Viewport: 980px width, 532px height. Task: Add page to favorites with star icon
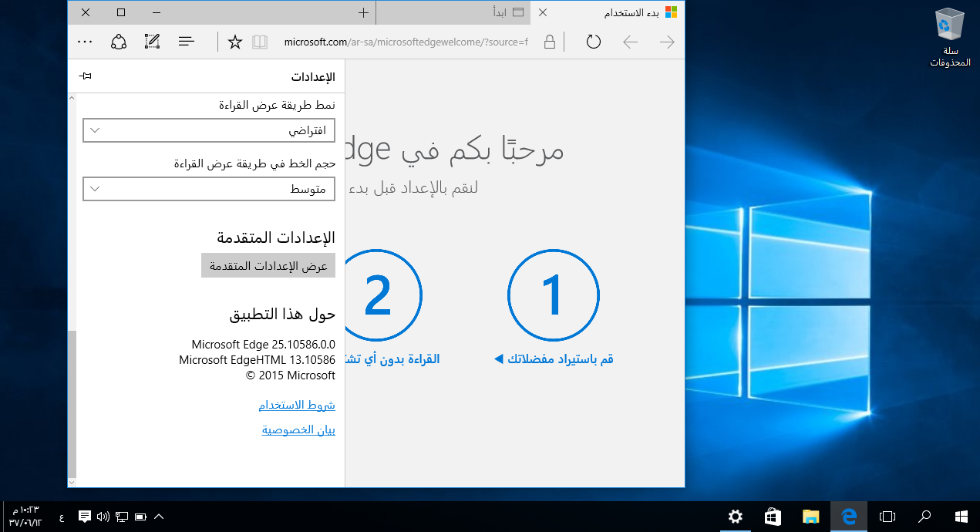(235, 42)
